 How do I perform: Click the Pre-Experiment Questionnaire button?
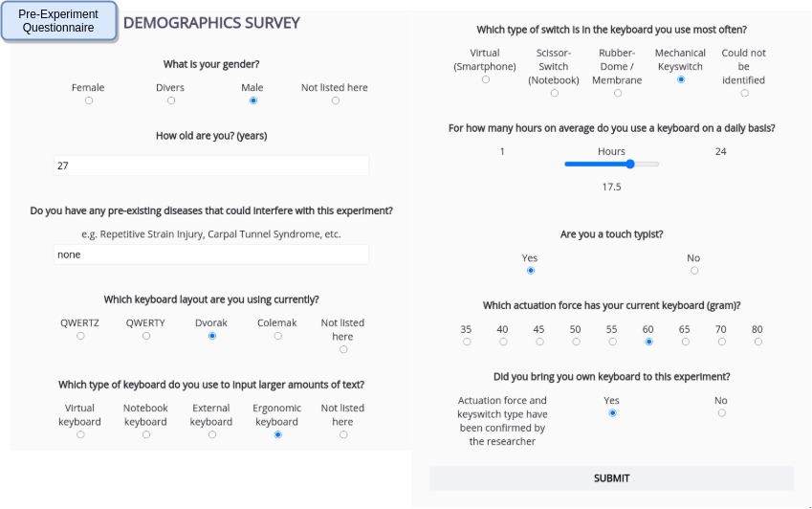click(x=59, y=21)
